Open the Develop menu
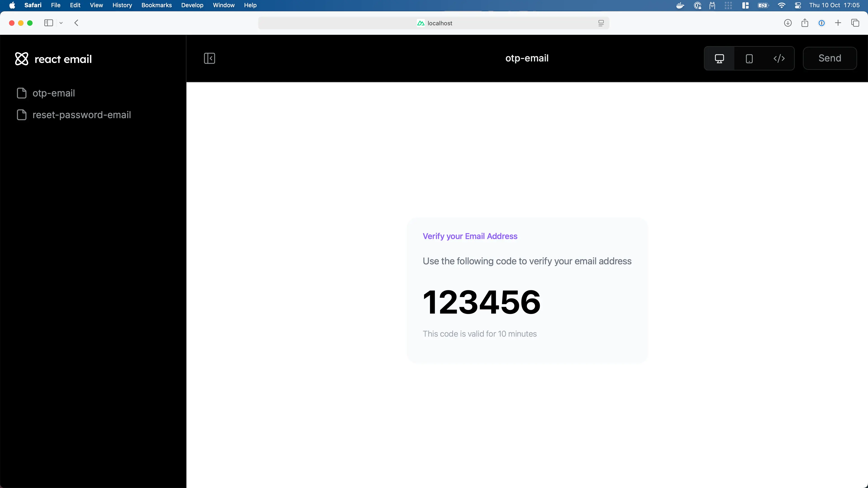Image resolution: width=868 pixels, height=488 pixels. pyautogui.click(x=192, y=5)
